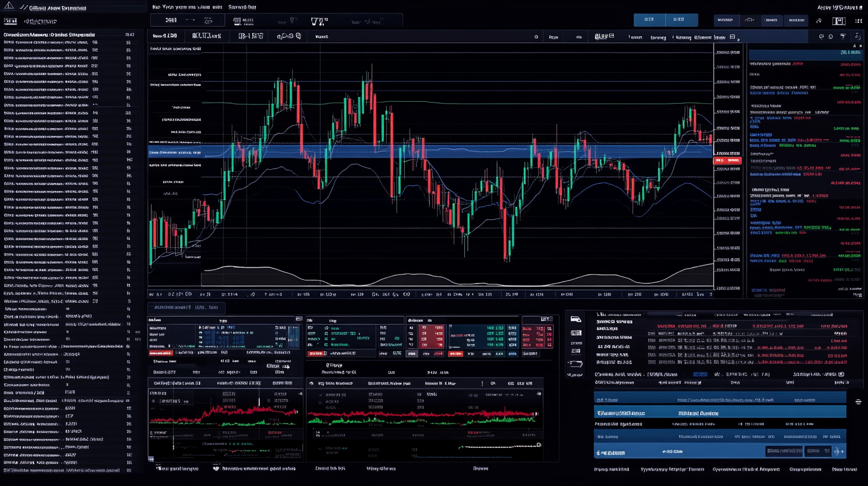Open the symbol dropdown above the chart
The width and height of the screenshot is (868, 486).
165,36
